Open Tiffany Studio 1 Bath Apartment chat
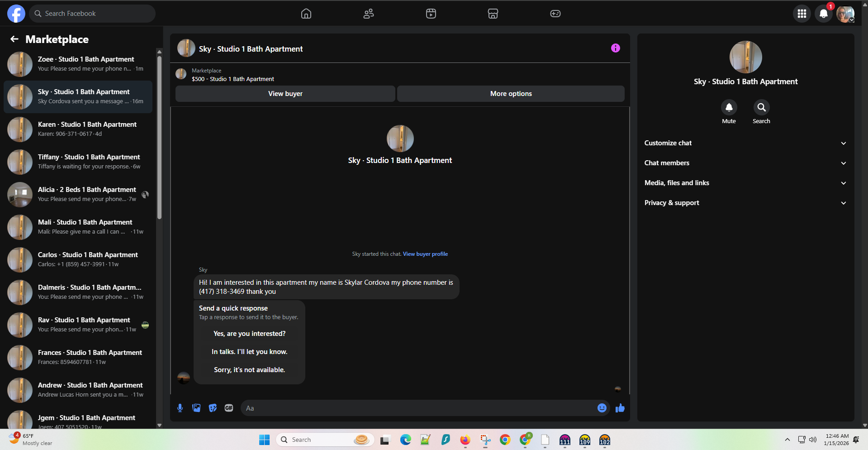Image resolution: width=868 pixels, height=450 pixels. pos(78,162)
